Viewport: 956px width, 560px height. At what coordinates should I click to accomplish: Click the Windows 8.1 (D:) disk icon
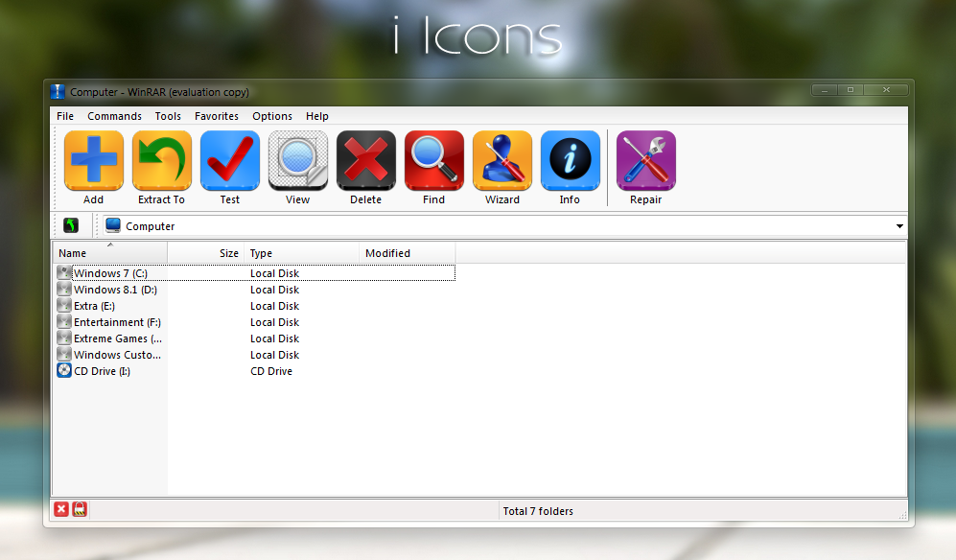(x=64, y=289)
